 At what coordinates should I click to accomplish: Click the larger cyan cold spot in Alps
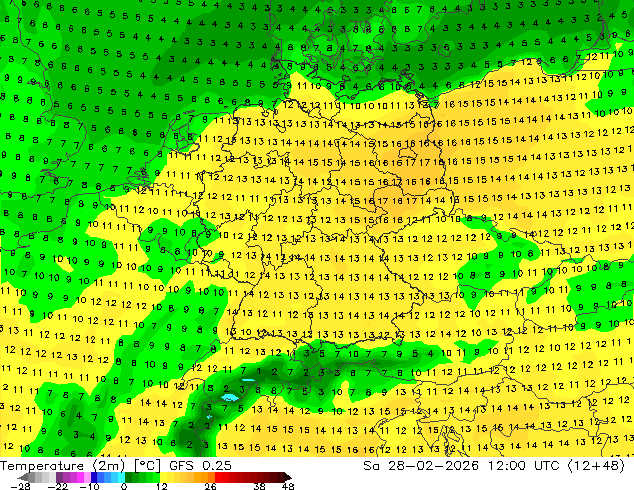click(x=230, y=398)
